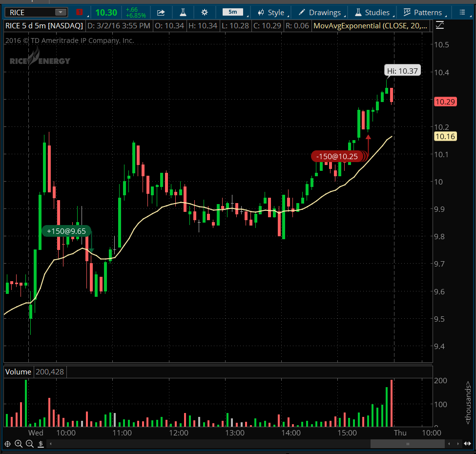This screenshot has width=476, height=454.
Task: Open the Drawings menu
Action: 320,12
